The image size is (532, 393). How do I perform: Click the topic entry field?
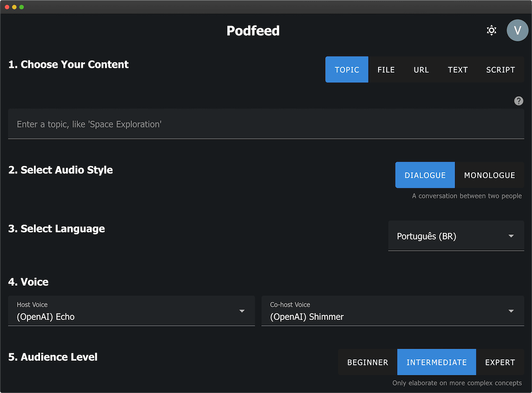tap(266, 124)
